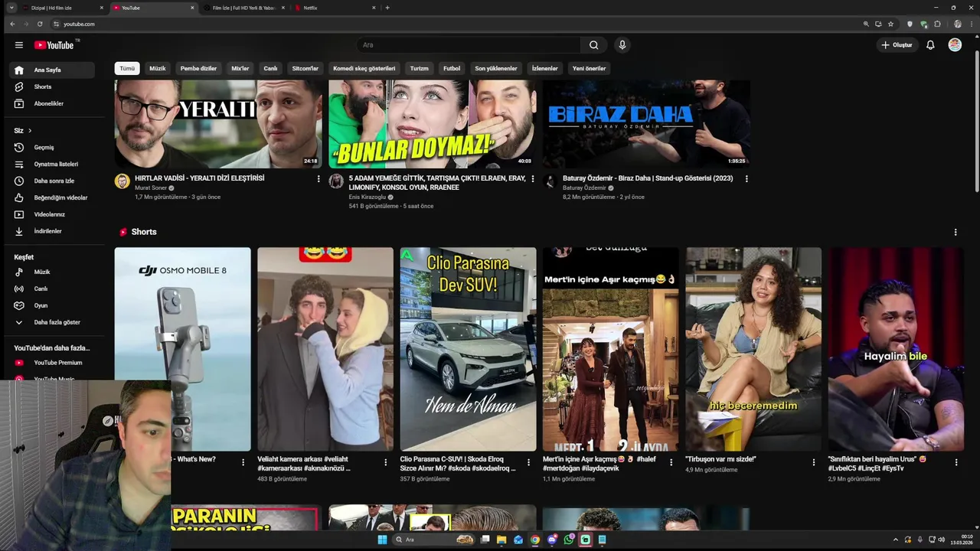Select the Mix'ler filter chip

point(240,68)
